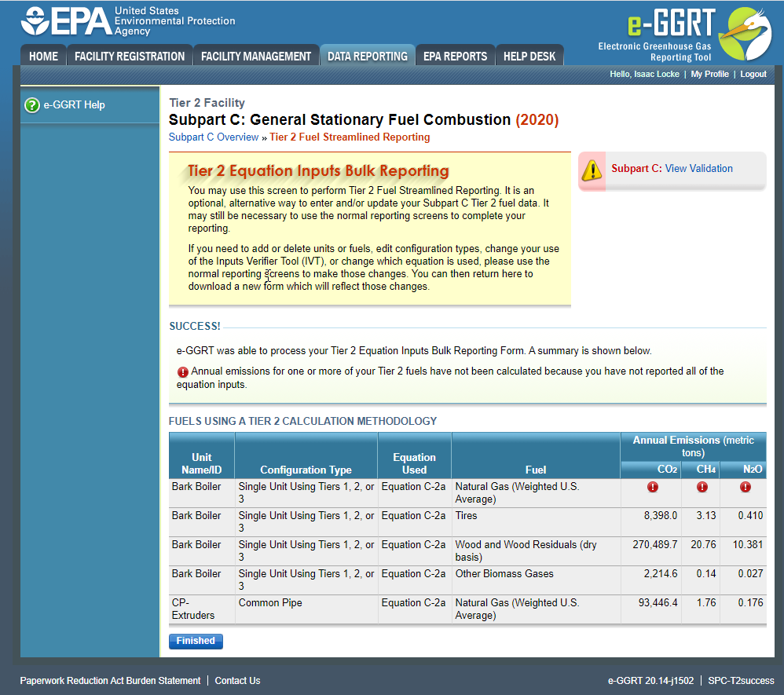Open the FACILITY REGISTRATION tab
This screenshot has width=784, height=695.
click(x=130, y=56)
